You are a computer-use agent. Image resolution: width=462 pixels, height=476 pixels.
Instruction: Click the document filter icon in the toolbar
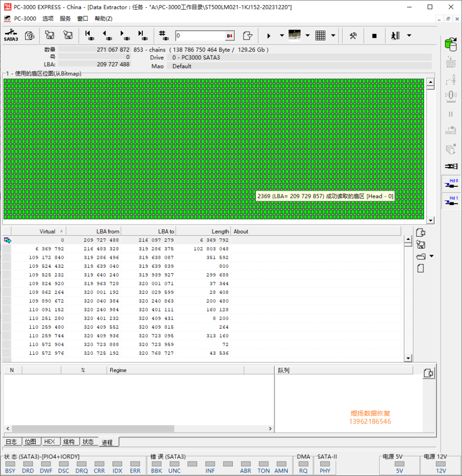[x=248, y=36]
